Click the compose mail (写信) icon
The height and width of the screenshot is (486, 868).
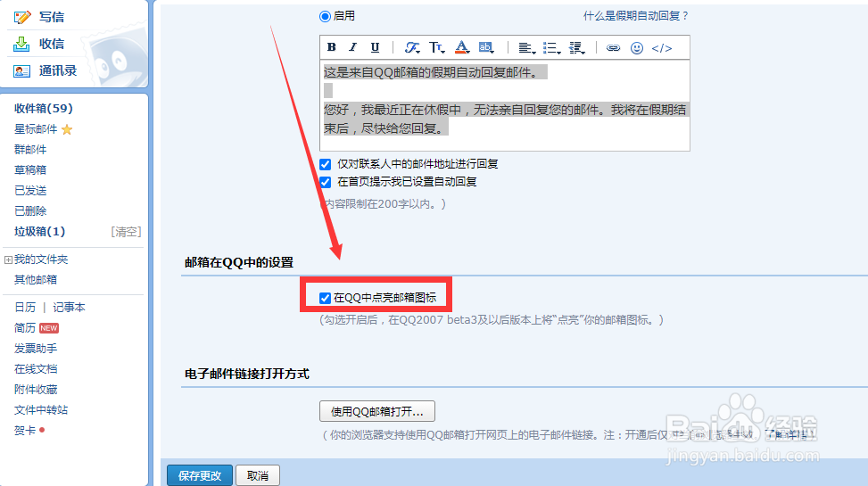pyautogui.click(x=22, y=17)
